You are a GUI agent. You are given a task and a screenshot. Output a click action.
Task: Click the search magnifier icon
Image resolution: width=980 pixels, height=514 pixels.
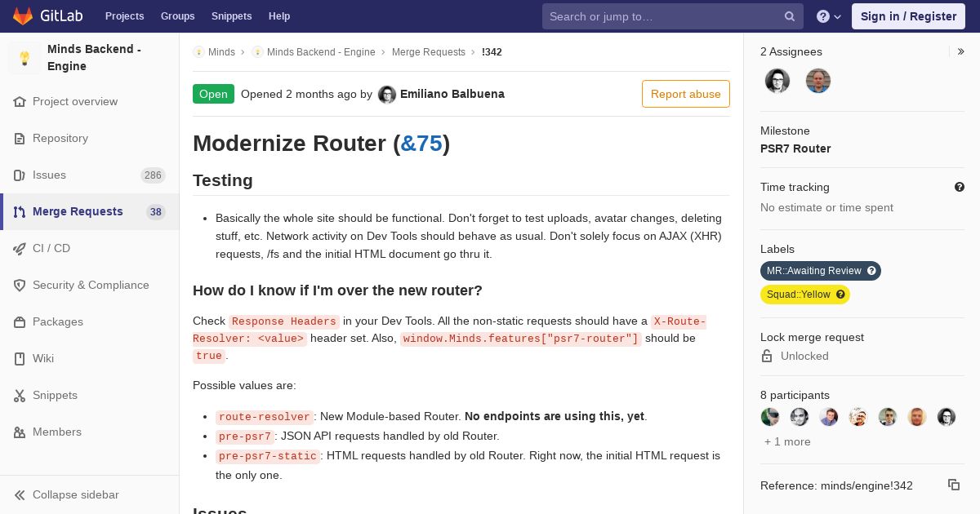point(790,16)
